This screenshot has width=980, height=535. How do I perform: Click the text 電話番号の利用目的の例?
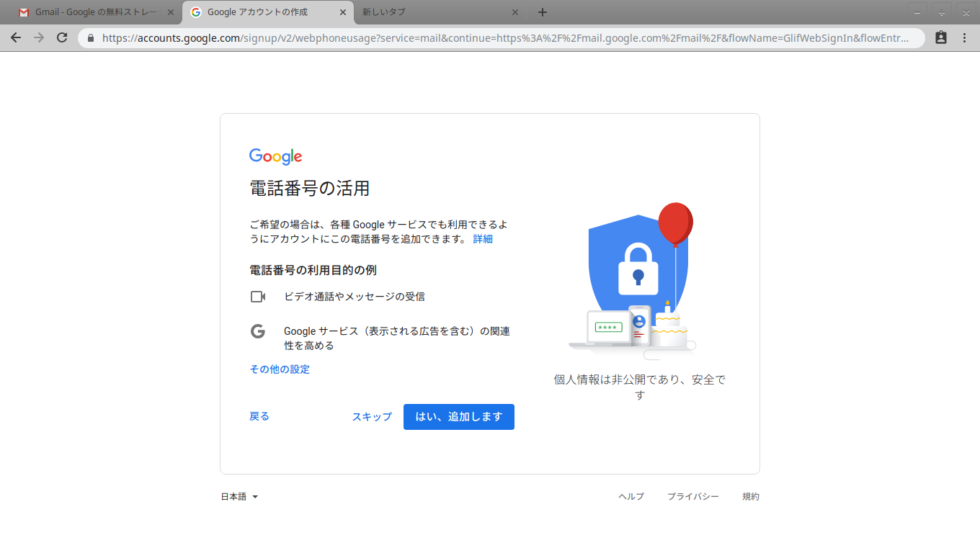(x=313, y=271)
